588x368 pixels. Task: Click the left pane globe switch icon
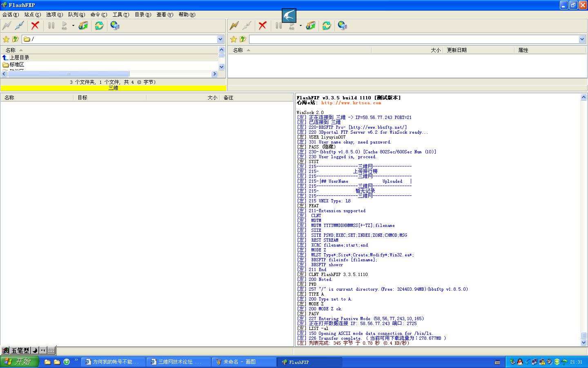[x=115, y=26]
